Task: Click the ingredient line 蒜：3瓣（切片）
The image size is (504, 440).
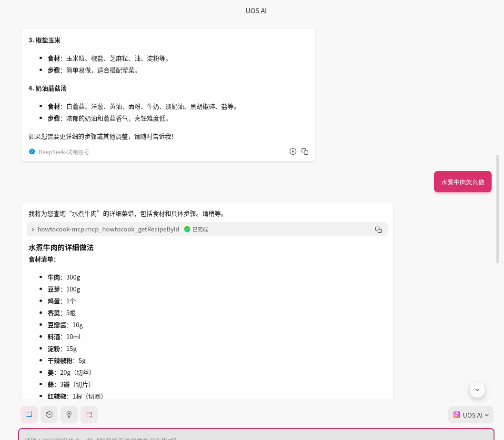Action: (71, 384)
